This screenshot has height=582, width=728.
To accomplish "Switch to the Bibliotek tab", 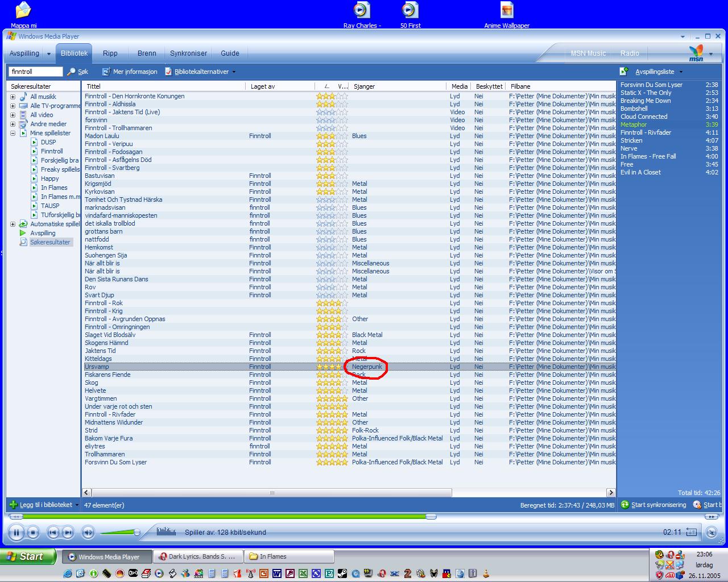I will (x=75, y=53).
